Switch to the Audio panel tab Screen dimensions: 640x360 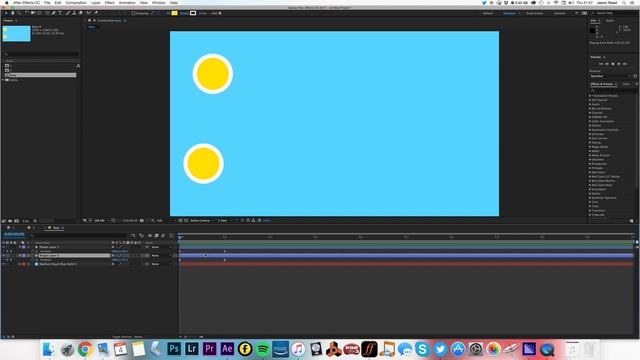[x=610, y=20]
